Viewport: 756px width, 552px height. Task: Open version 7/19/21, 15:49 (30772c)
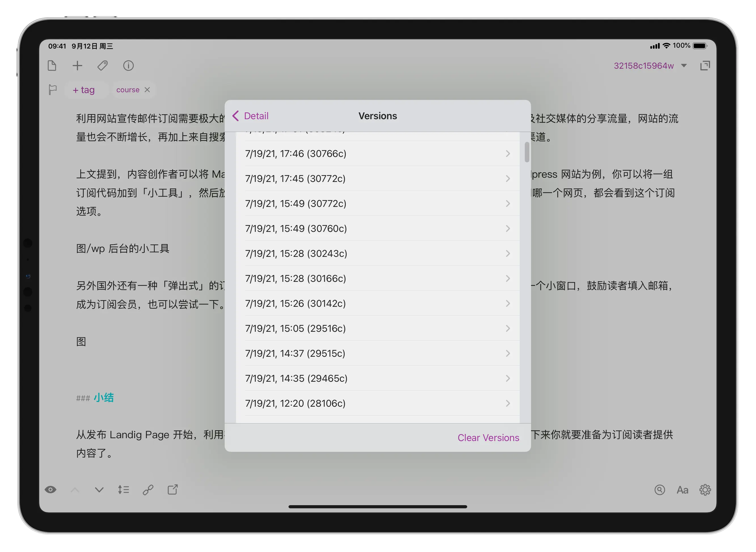[x=378, y=203]
